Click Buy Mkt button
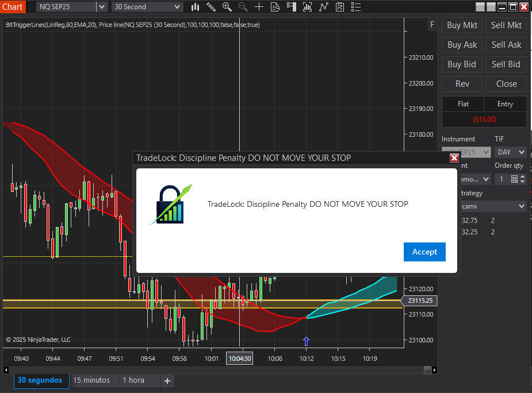The width and height of the screenshot is (532, 393). click(462, 25)
